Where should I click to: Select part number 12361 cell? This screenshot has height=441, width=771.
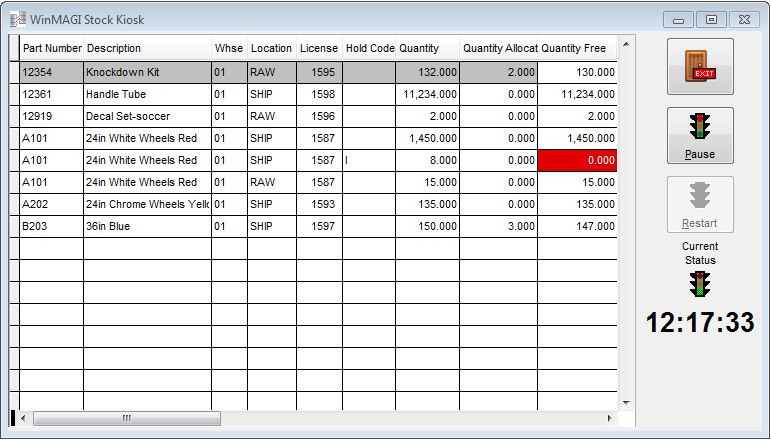pyautogui.click(x=52, y=94)
